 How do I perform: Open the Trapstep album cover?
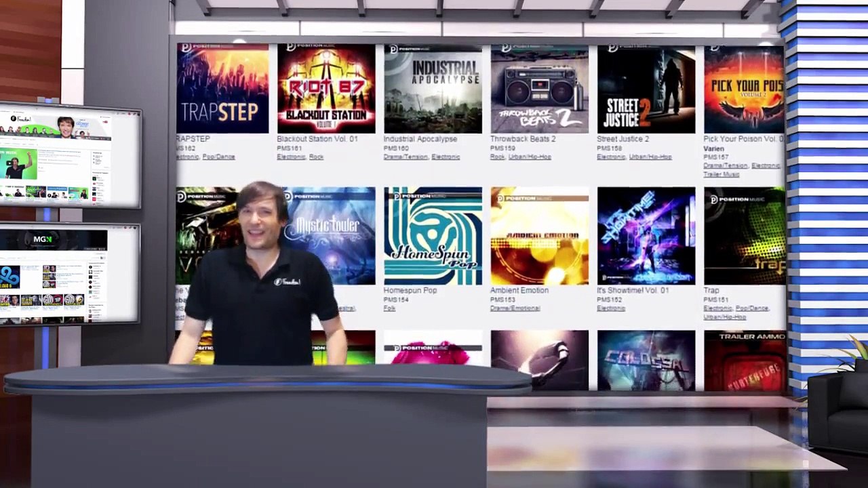(x=222, y=89)
